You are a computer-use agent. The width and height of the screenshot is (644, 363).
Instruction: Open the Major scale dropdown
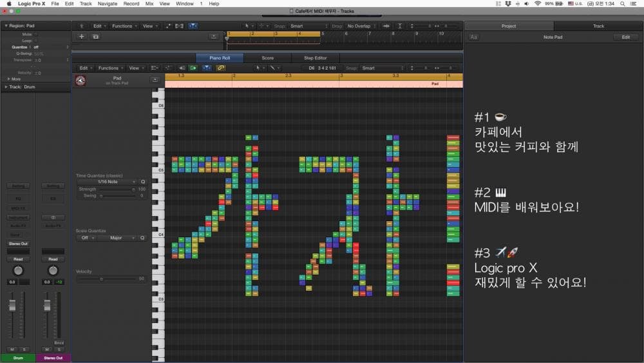[x=118, y=238]
